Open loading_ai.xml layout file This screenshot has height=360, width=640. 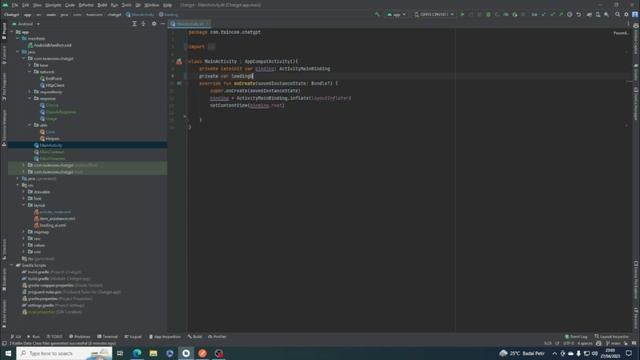point(50,225)
